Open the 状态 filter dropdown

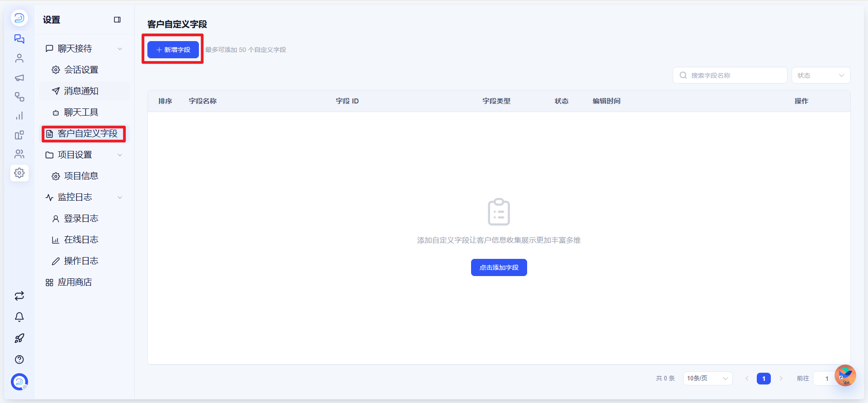click(x=821, y=75)
